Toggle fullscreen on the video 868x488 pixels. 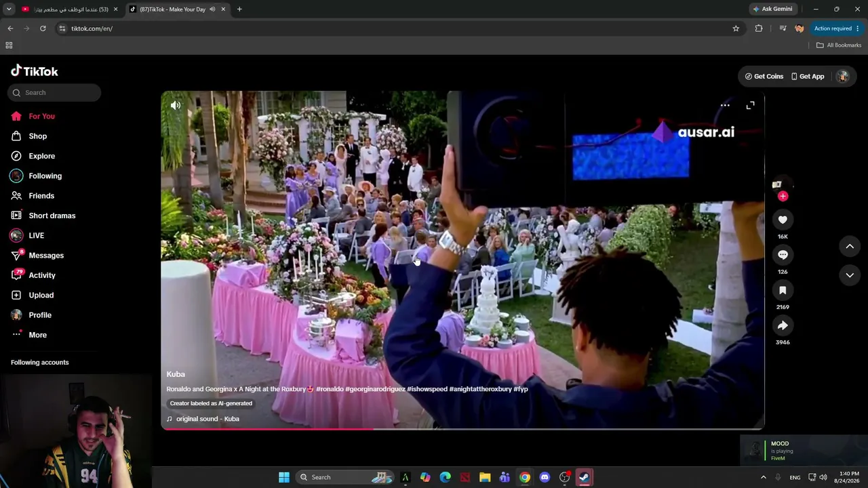point(750,105)
